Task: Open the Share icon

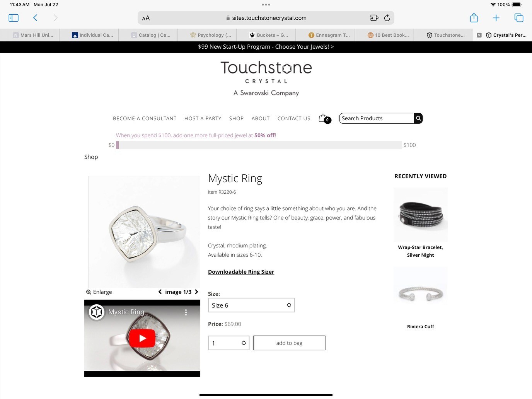Action: point(474,17)
